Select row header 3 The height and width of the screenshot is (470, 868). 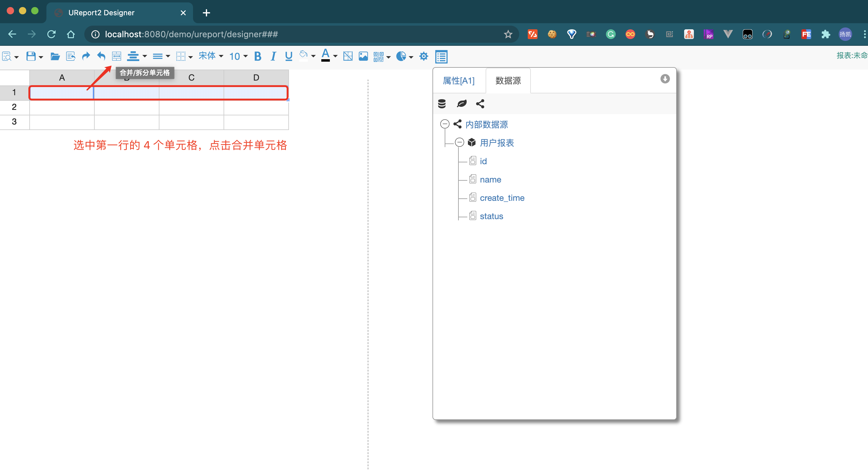[14, 122]
